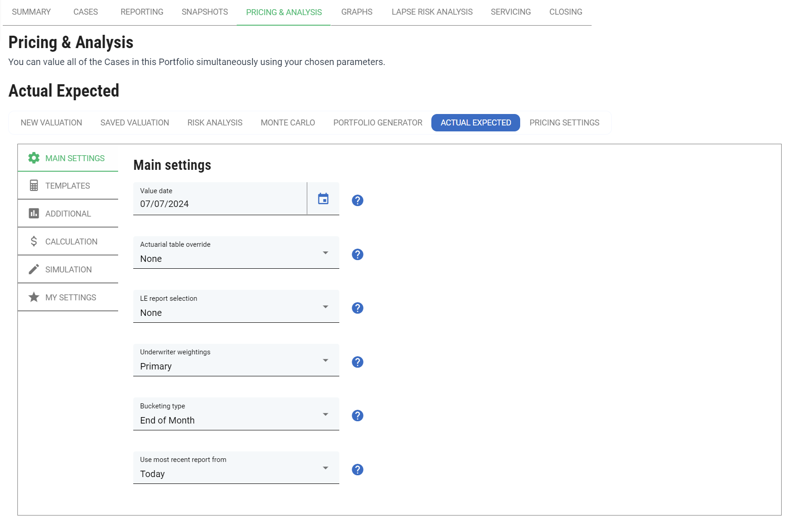Select the Monte Carlo sub-tab
This screenshot has width=794, height=532.
coord(288,123)
